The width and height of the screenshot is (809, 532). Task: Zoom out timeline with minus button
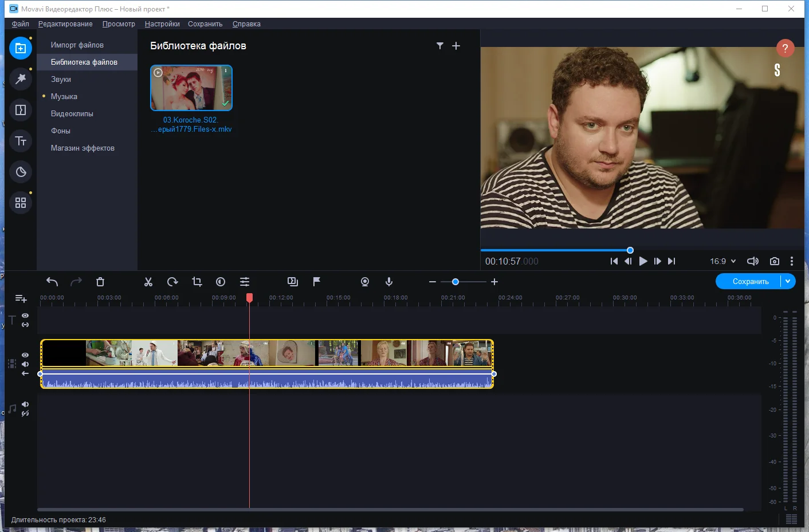pyautogui.click(x=433, y=282)
